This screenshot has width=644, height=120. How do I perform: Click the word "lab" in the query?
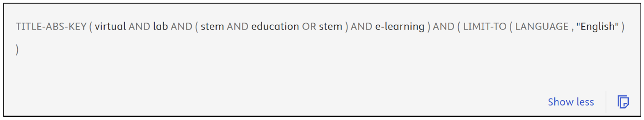pos(160,26)
